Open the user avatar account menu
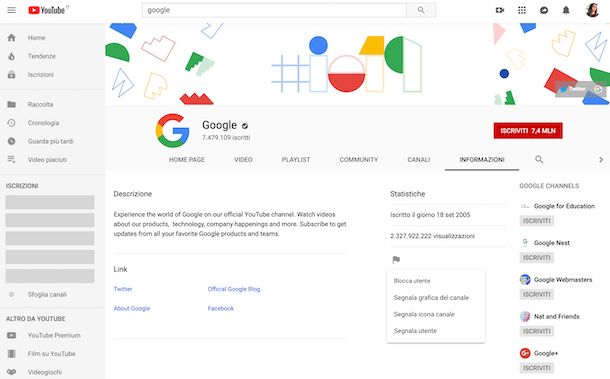Viewport: 610px width, 379px height. 592,10
